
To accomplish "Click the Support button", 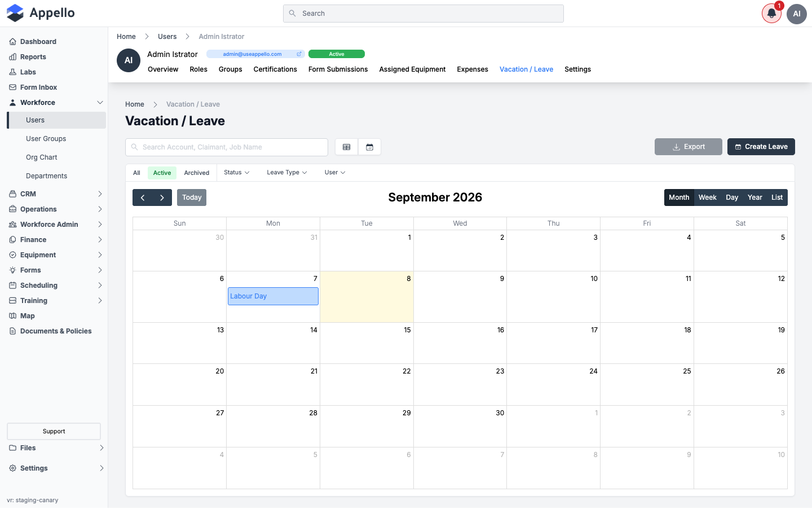I will (x=54, y=432).
